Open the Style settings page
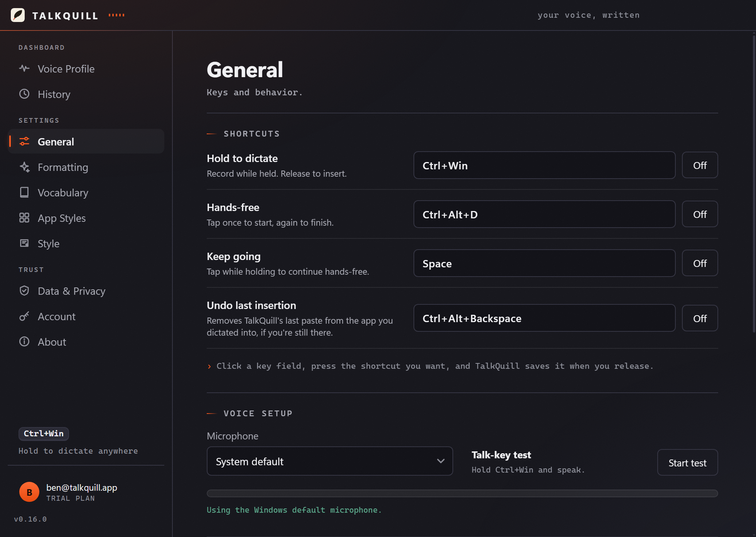 [x=86, y=243]
